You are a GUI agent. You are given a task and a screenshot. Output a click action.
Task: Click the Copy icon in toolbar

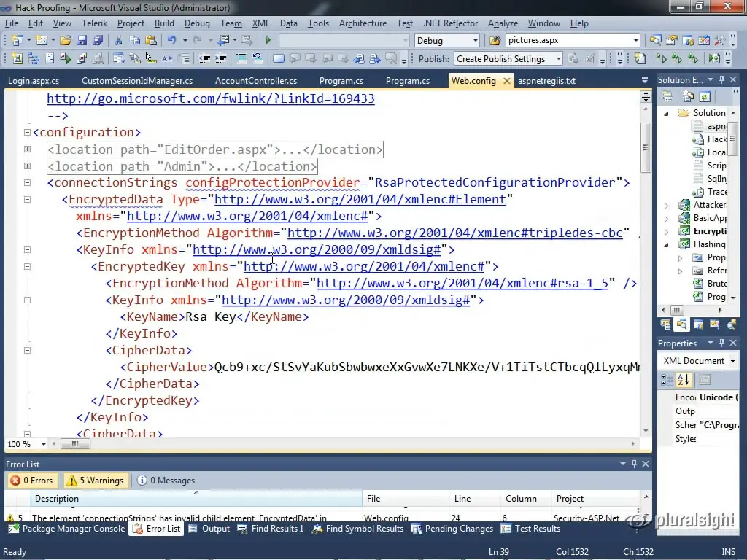(x=135, y=41)
